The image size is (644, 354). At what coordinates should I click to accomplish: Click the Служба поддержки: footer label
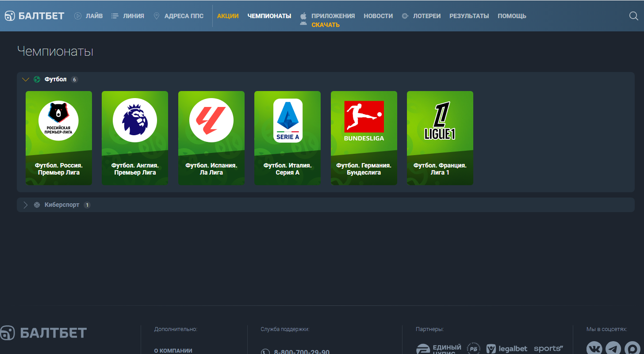tap(285, 329)
